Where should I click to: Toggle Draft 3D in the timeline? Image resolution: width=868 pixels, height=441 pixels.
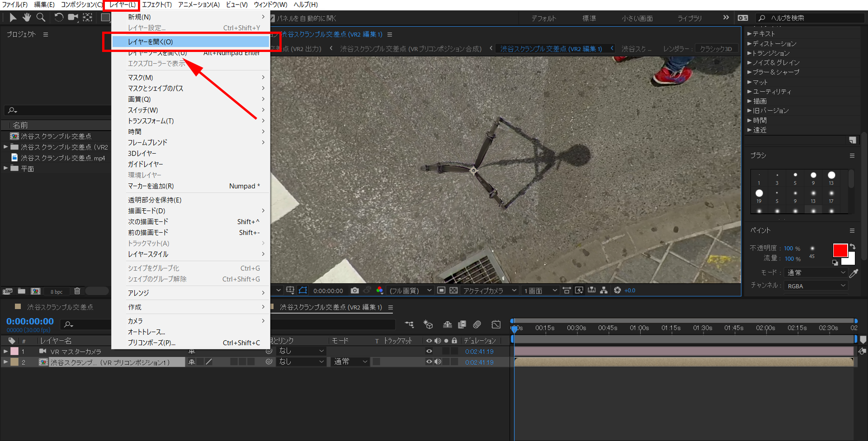428,324
